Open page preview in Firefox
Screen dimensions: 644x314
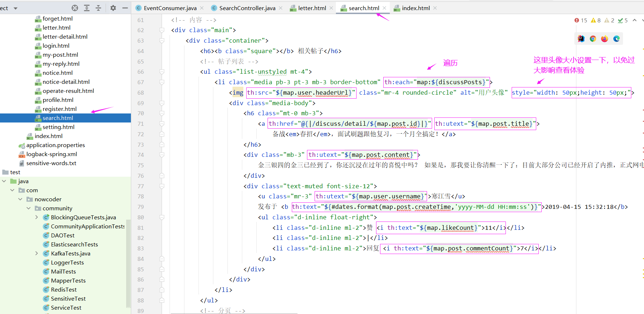pos(605,39)
